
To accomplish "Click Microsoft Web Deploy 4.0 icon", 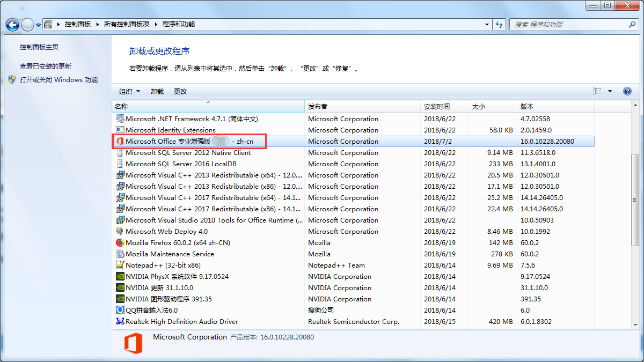I will click(x=120, y=232).
